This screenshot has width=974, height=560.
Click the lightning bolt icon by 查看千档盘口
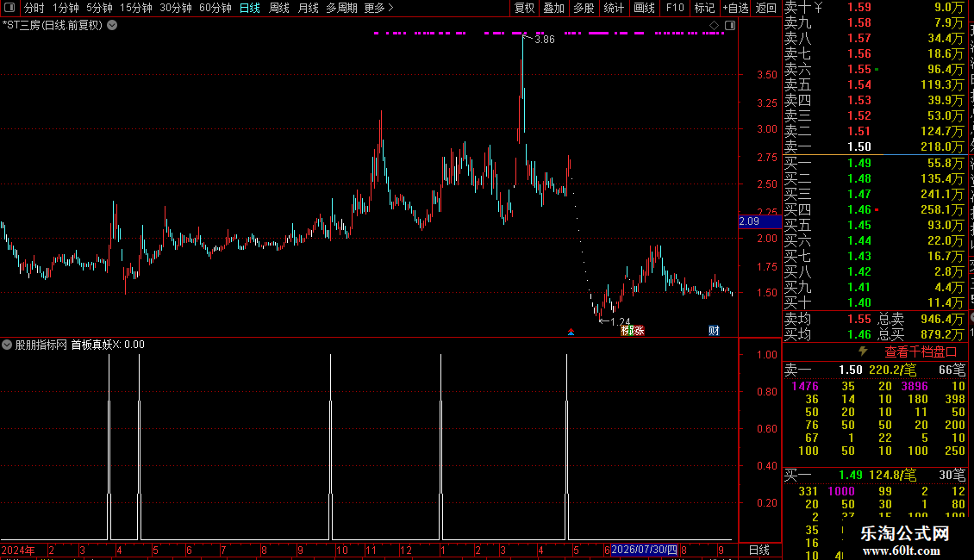point(863,352)
